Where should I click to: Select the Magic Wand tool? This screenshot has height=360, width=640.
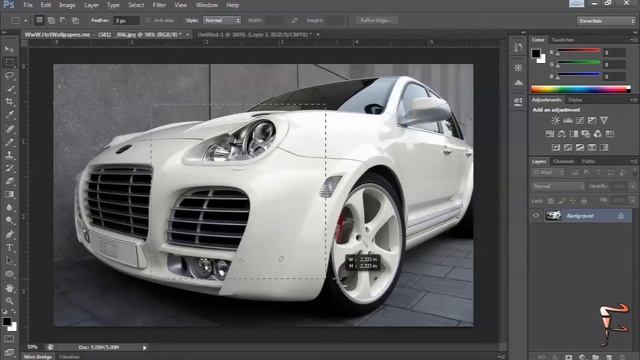tap(9, 89)
